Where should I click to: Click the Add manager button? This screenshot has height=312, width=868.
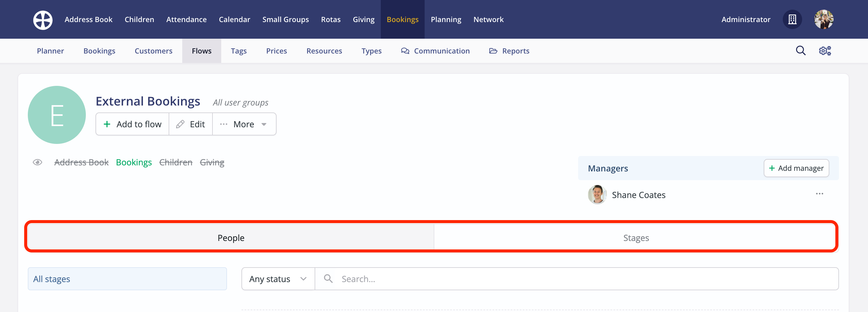(x=796, y=168)
